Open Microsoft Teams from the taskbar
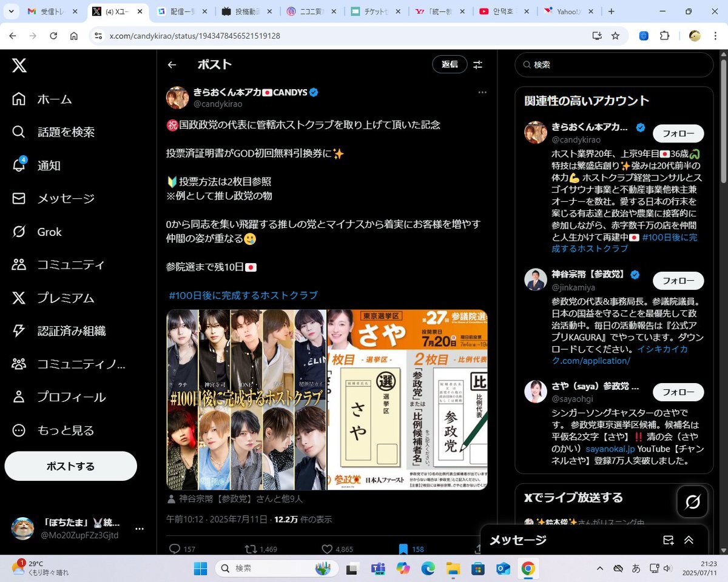 pos(379,568)
